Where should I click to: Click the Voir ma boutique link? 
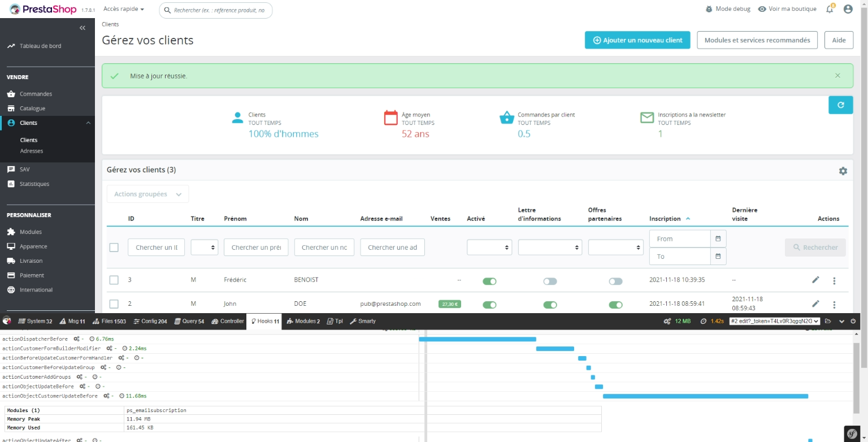point(787,9)
